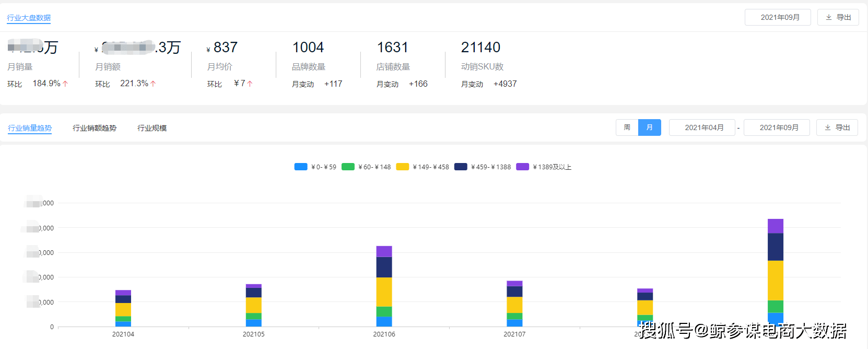
Task: Open the 行业大盘数据 link
Action: coord(29,18)
